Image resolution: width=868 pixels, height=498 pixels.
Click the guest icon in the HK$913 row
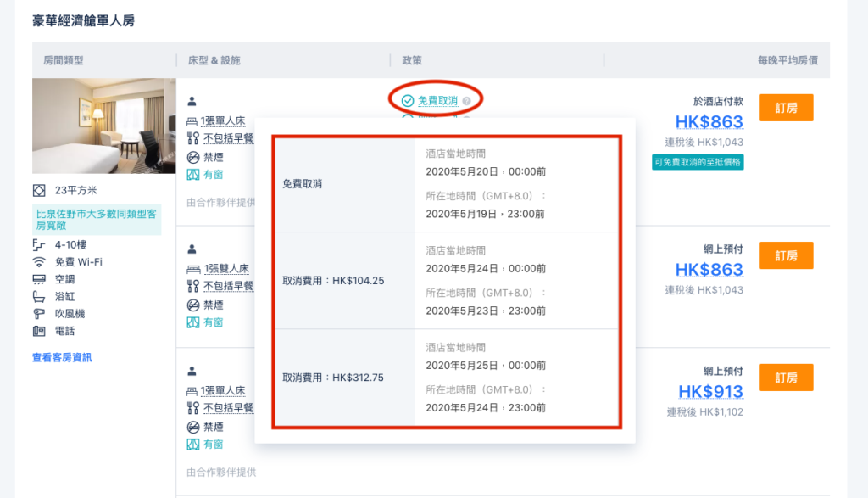pos(192,371)
